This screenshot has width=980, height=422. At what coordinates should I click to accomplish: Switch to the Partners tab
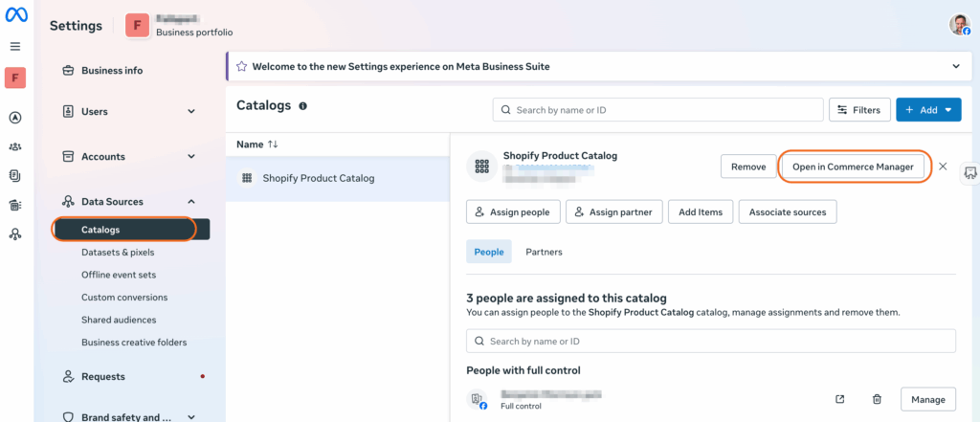pos(544,252)
